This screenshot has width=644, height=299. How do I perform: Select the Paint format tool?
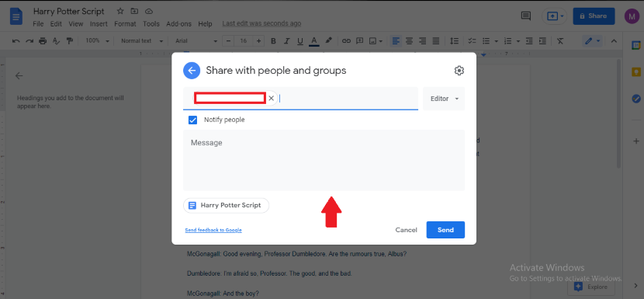pos(70,40)
